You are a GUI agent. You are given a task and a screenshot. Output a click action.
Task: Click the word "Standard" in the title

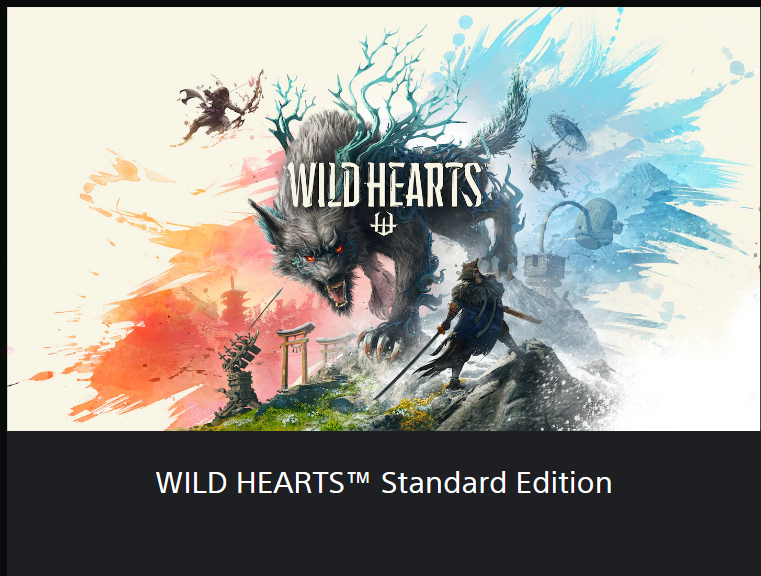point(444,482)
